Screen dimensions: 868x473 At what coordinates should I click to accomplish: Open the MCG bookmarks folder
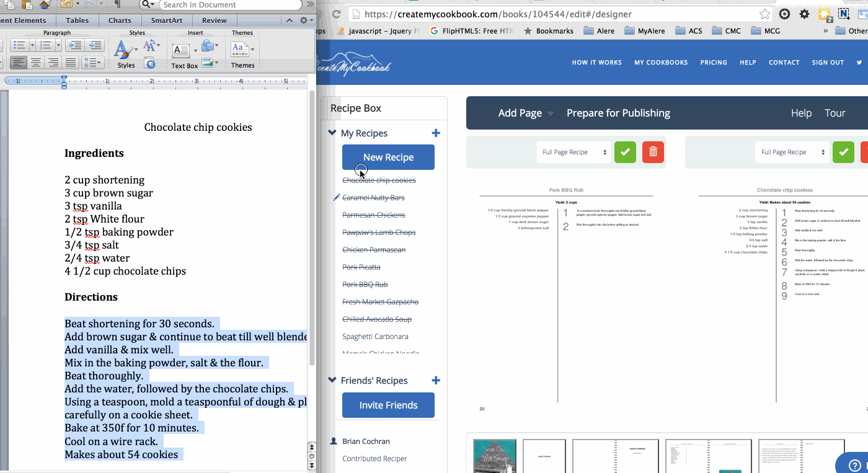[x=765, y=30]
